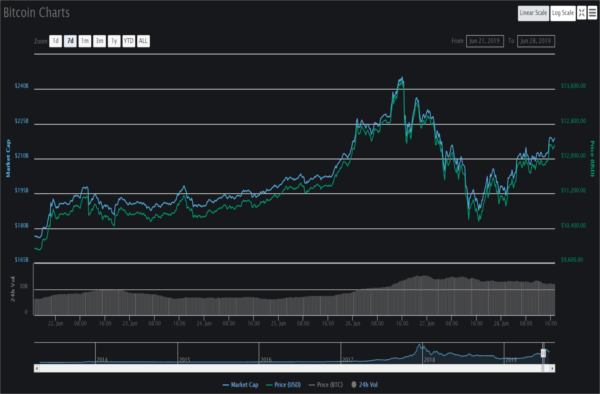
Task: Toggle 24h Vol series in legend
Action: click(x=364, y=384)
